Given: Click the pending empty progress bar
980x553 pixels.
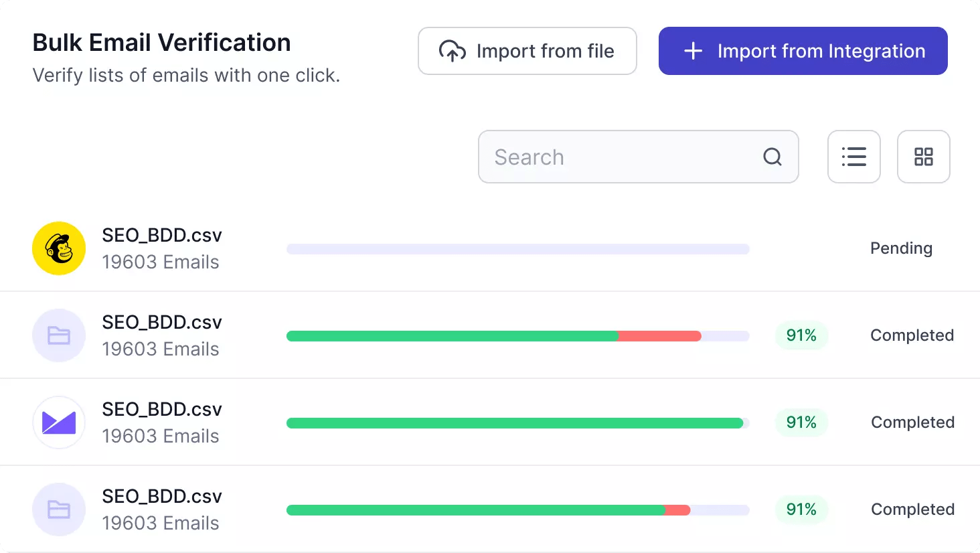Looking at the screenshot, I should tap(517, 249).
